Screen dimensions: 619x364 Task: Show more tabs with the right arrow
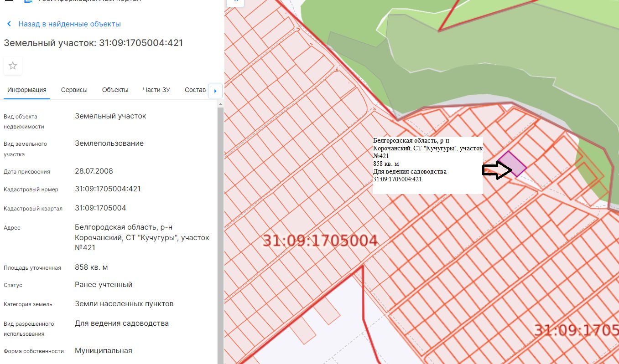(215, 91)
